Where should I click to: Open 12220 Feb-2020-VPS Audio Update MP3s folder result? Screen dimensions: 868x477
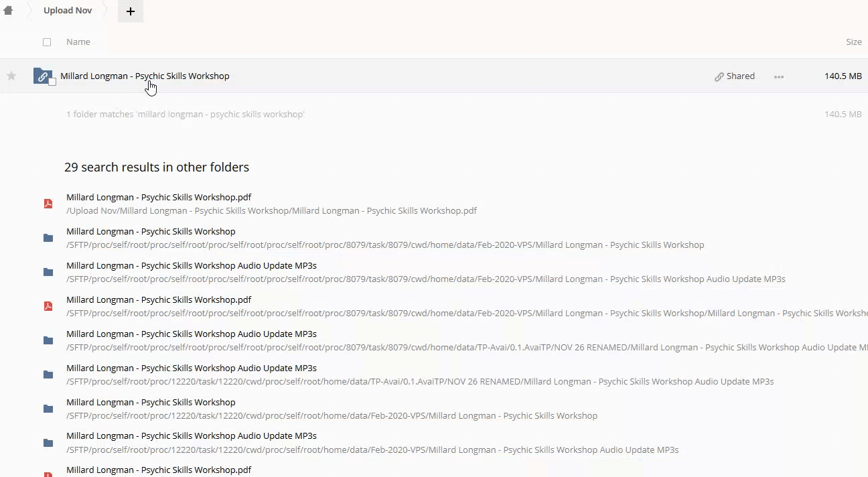click(191, 435)
